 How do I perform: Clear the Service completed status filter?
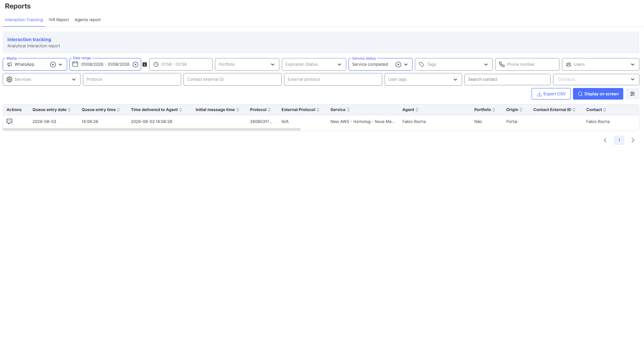pos(398,65)
